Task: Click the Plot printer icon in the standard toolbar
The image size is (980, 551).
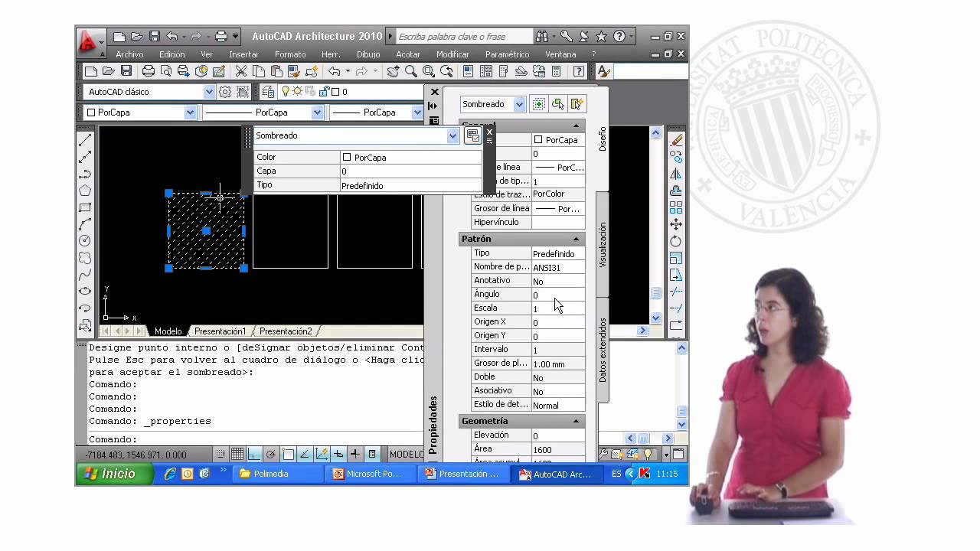Action: click(x=149, y=71)
